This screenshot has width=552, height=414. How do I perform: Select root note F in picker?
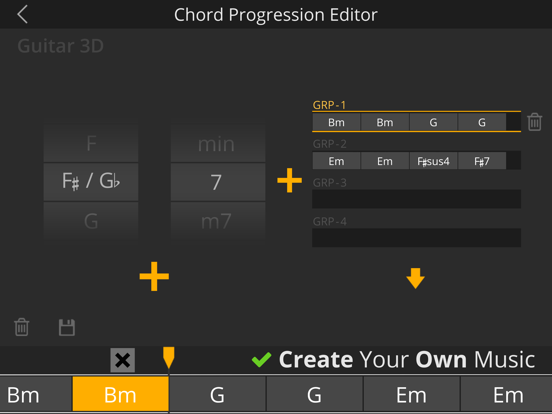(x=91, y=143)
